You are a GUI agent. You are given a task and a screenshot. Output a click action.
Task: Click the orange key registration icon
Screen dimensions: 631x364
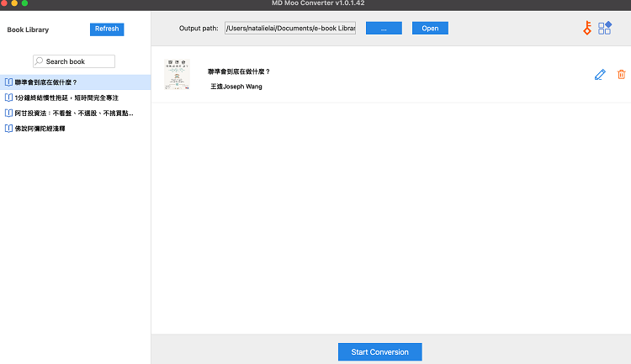587,28
